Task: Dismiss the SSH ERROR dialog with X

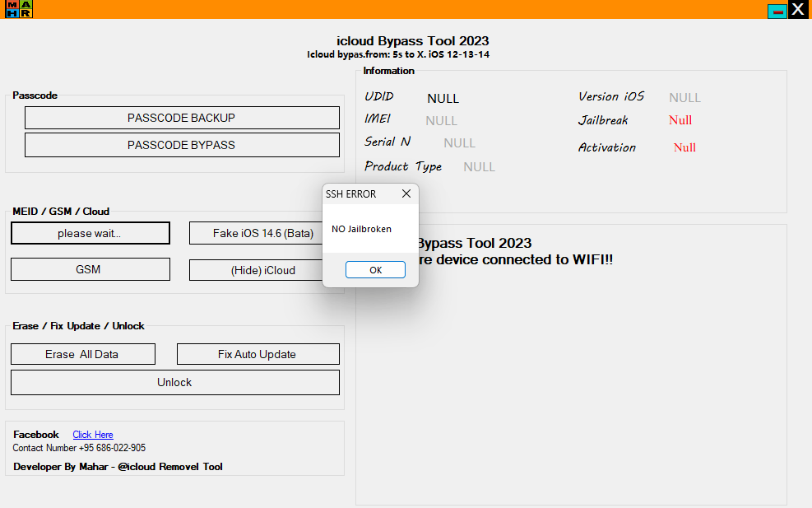Action: 406,193
